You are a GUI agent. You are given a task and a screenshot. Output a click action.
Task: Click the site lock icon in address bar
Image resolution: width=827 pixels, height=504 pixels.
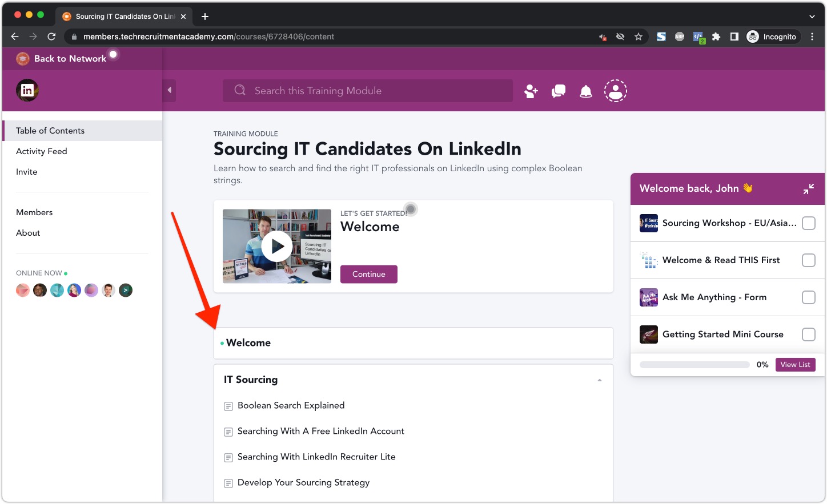(74, 37)
